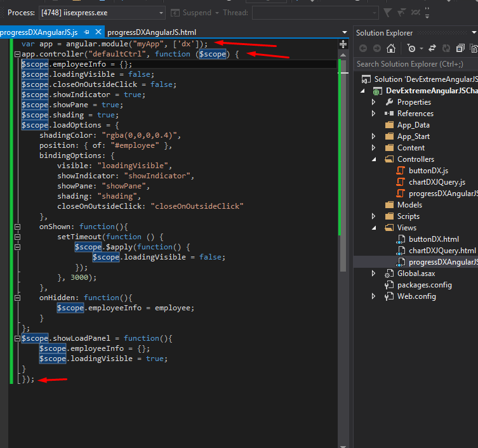Collapse the onShown function outline
The image size is (478, 448).
point(17,227)
